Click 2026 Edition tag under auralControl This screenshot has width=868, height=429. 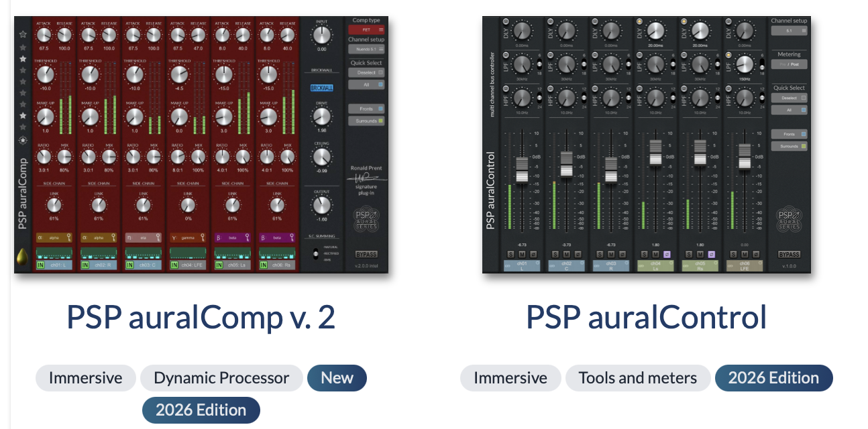pos(774,378)
